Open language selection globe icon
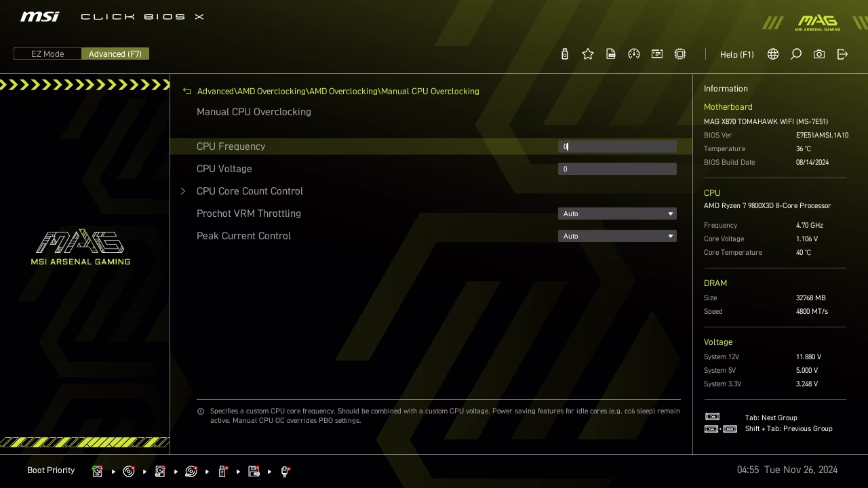The width and height of the screenshot is (868, 488). click(773, 54)
